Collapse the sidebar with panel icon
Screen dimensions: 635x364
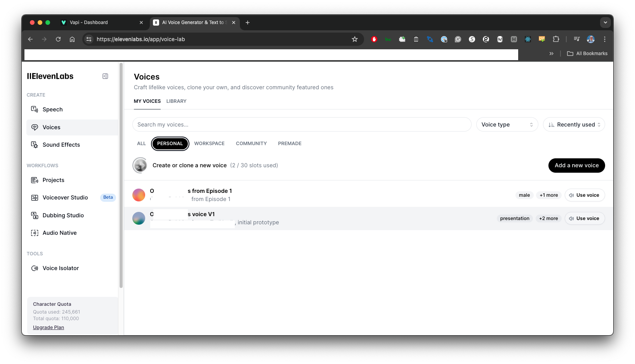coord(105,76)
